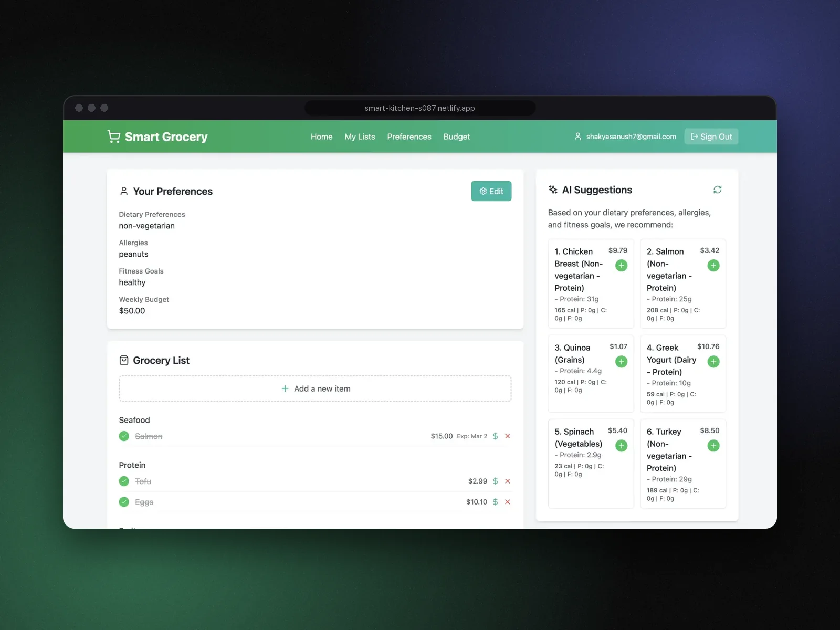Click the dollar price icon for Eggs

point(495,502)
